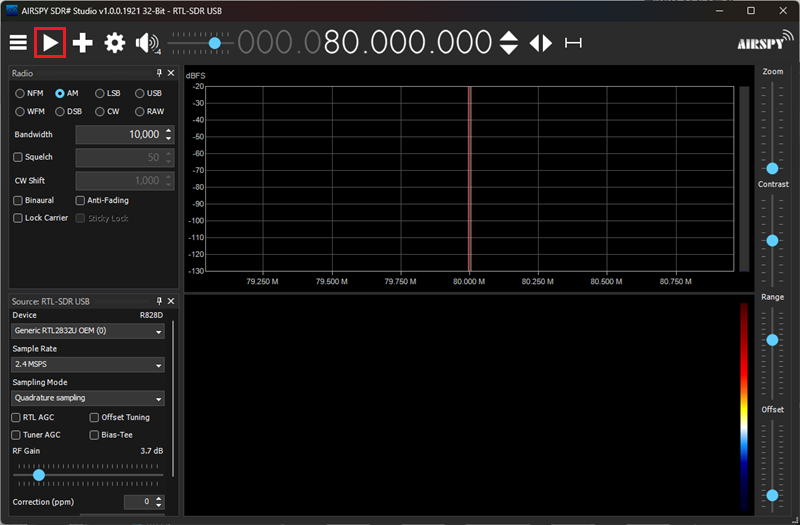Close the Radio panel
Image resolution: width=800 pixels, height=525 pixels.
171,73
